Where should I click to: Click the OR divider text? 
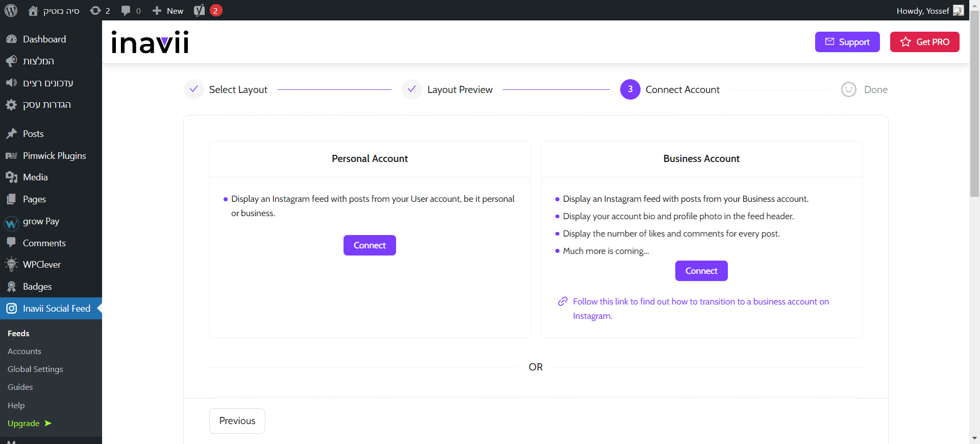coord(535,367)
